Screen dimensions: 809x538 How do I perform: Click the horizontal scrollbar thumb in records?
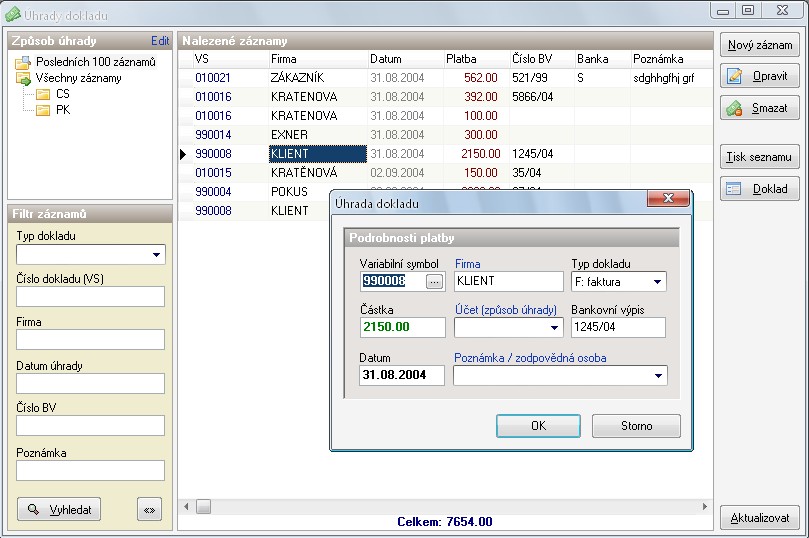pos(204,507)
